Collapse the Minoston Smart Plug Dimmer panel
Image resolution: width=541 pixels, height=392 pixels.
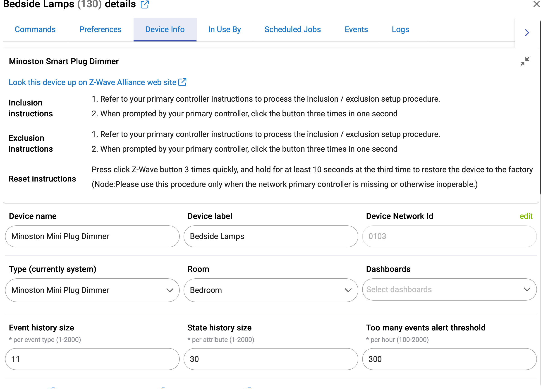[x=525, y=61]
